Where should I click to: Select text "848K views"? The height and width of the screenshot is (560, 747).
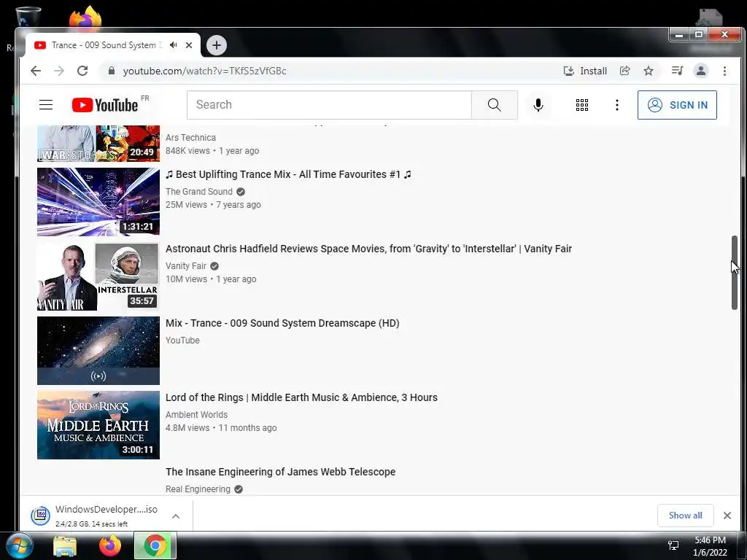click(187, 150)
